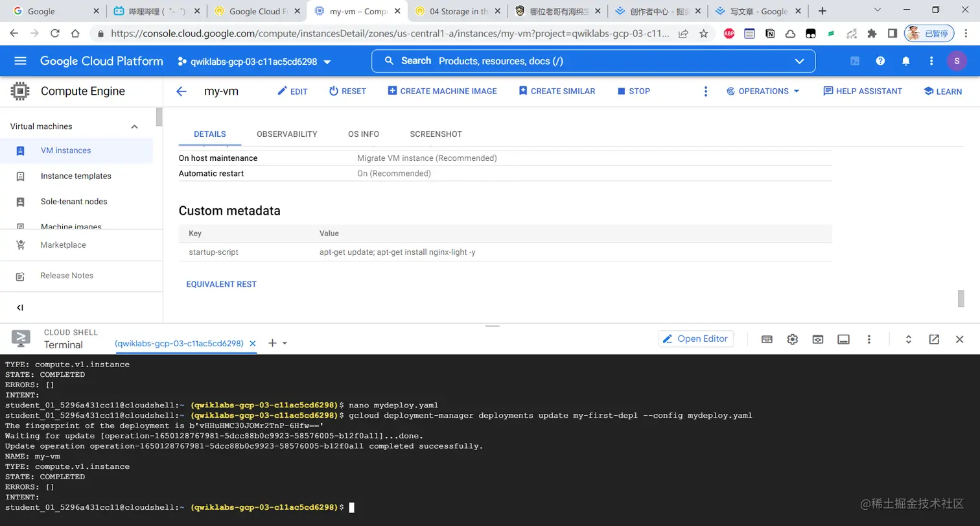Image resolution: width=980 pixels, height=526 pixels.
Task: Open HELP ASSISTANT
Action: pyautogui.click(x=863, y=91)
